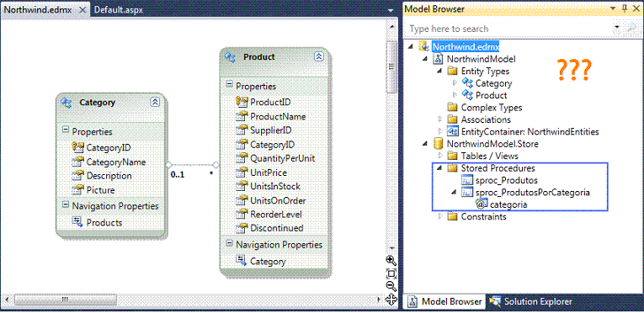The width and height of the screenshot is (644, 313).
Task: Click the sproc_ProdutosPorCategoria procedure icon
Action: coord(466,192)
